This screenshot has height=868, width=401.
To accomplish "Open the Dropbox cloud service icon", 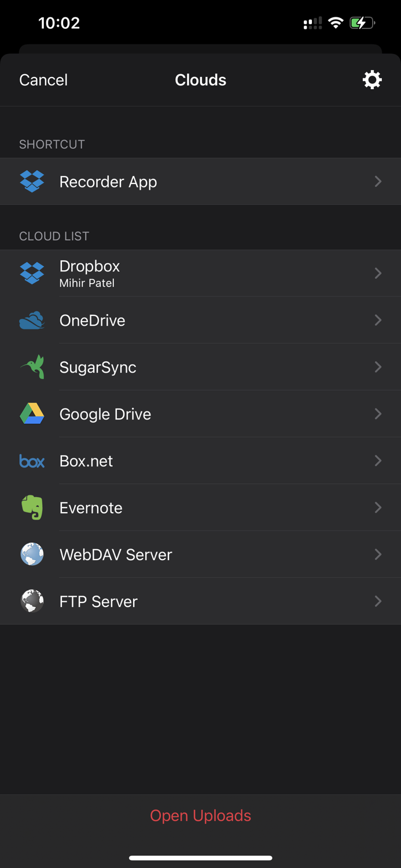I will (x=32, y=273).
